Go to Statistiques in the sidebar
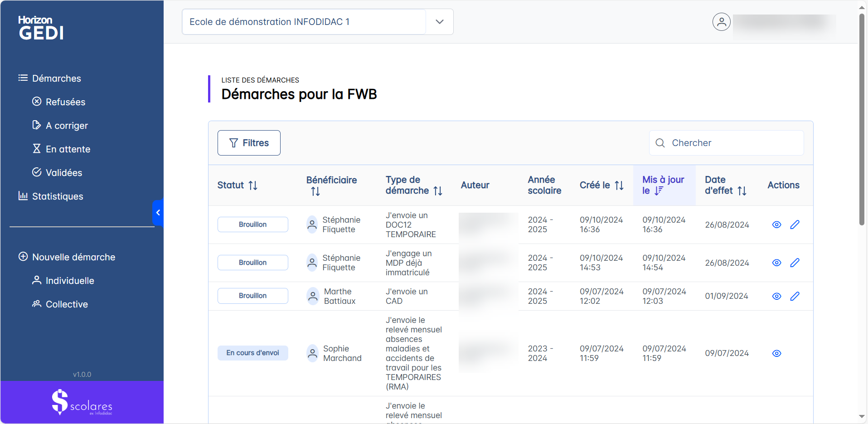 coord(58,196)
